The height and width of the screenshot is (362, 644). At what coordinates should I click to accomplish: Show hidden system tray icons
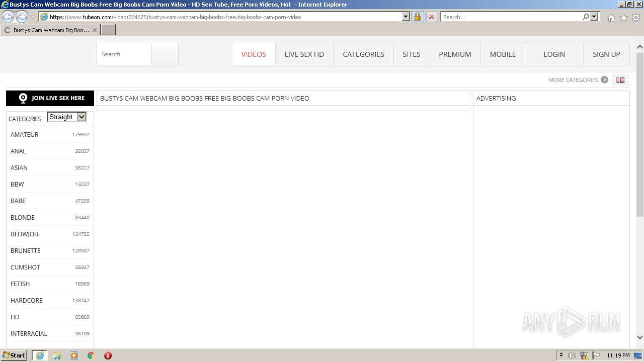coord(561,355)
